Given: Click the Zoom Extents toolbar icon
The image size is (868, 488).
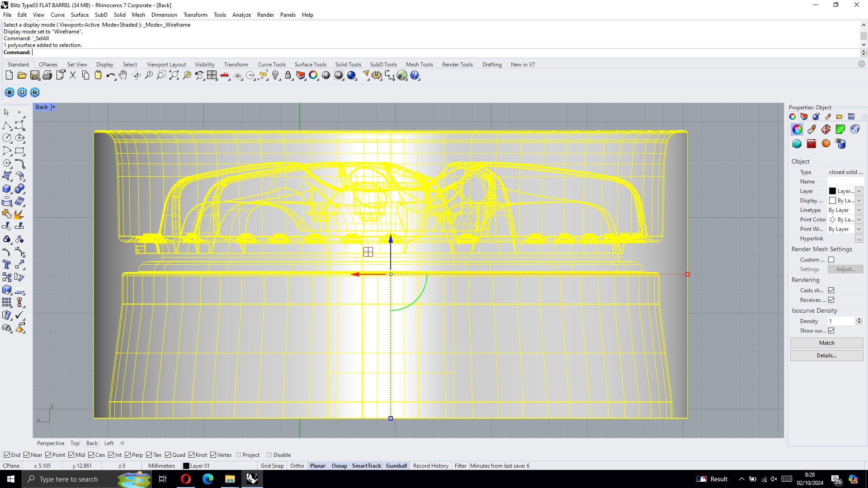Looking at the screenshot, I should [x=174, y=75].
